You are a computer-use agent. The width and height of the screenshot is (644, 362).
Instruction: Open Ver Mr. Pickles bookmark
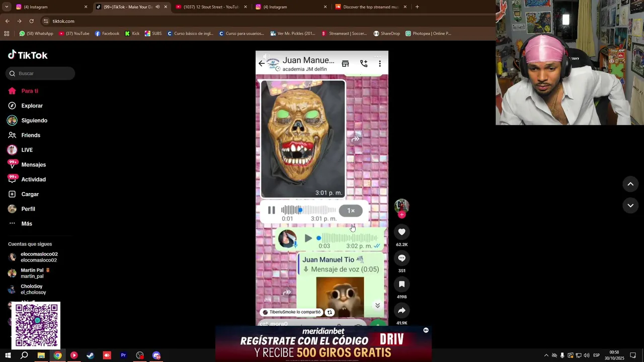[x=292, y=34]
